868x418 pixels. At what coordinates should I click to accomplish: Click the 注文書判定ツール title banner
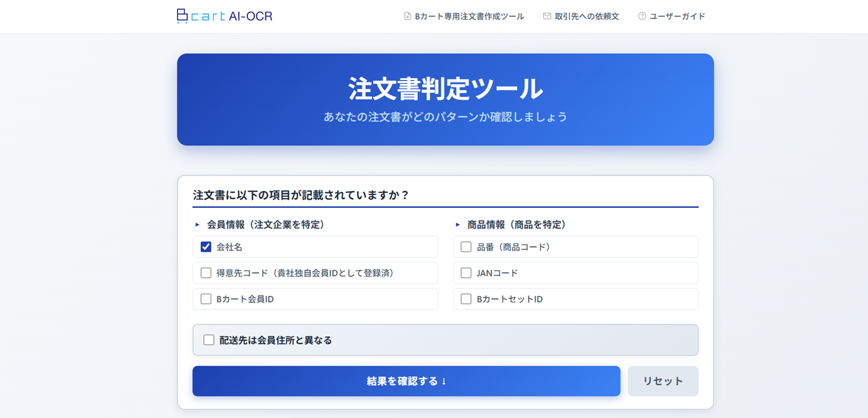click(445, 100)
